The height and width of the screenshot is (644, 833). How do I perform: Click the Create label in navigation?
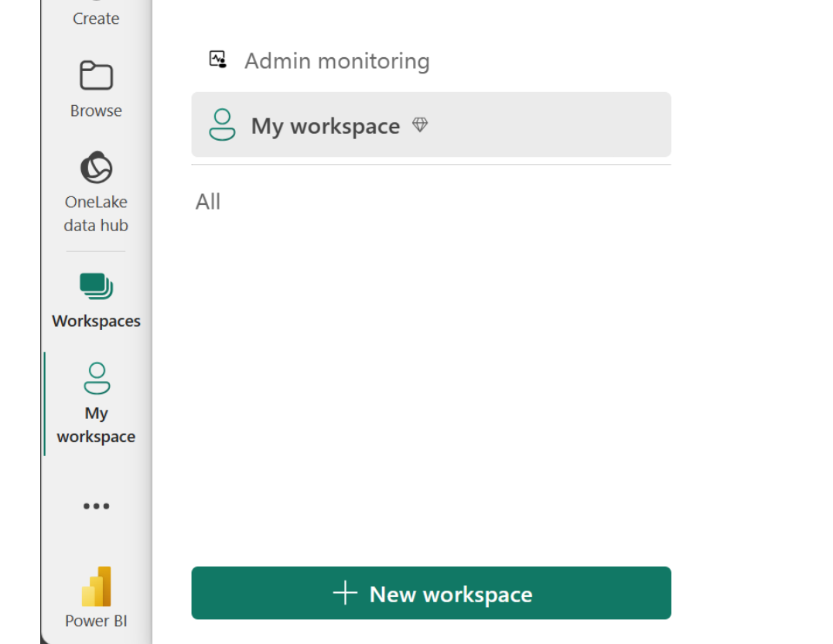96,19
